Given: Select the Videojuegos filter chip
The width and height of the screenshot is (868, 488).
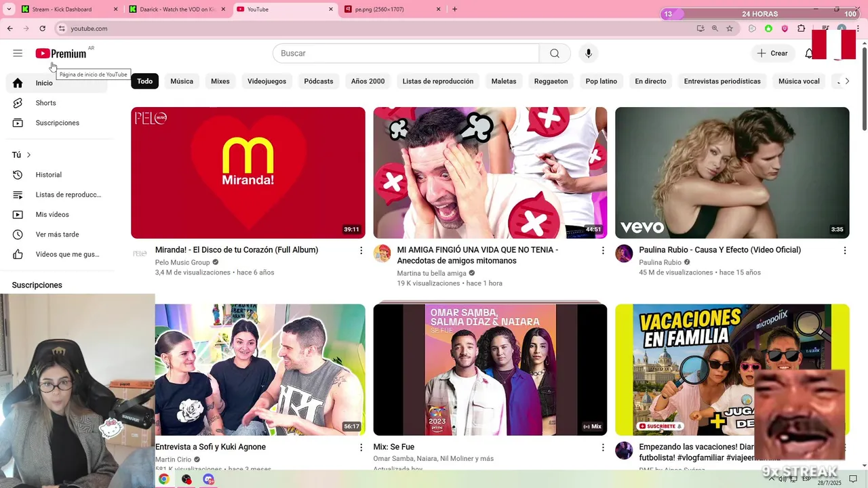Looking at the screenshot, I should coord(267,81).
